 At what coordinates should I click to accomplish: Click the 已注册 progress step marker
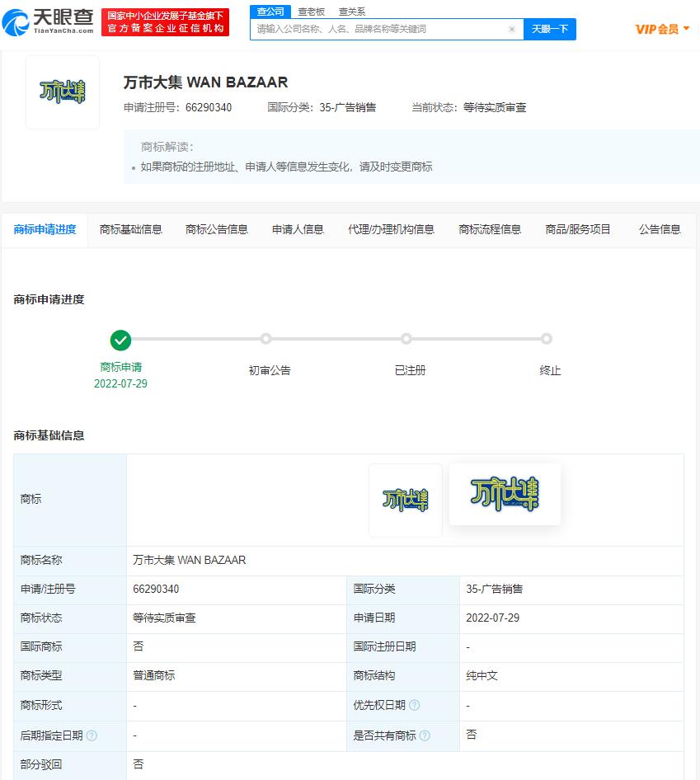(x=406, y=339)
